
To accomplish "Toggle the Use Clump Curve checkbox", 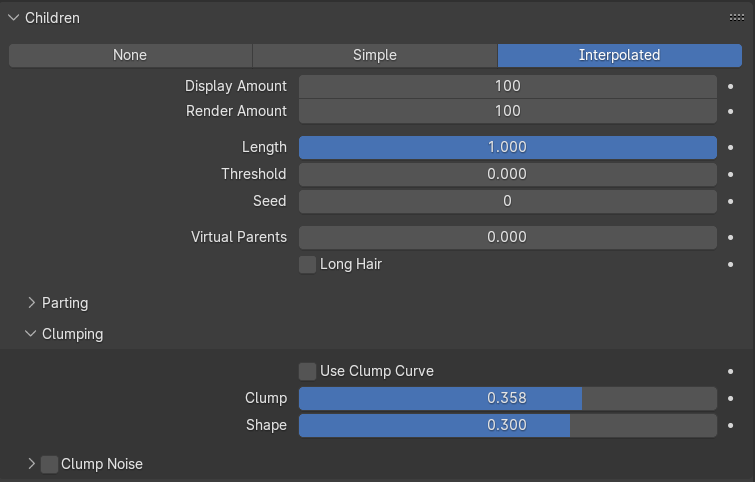I will 308,371.
